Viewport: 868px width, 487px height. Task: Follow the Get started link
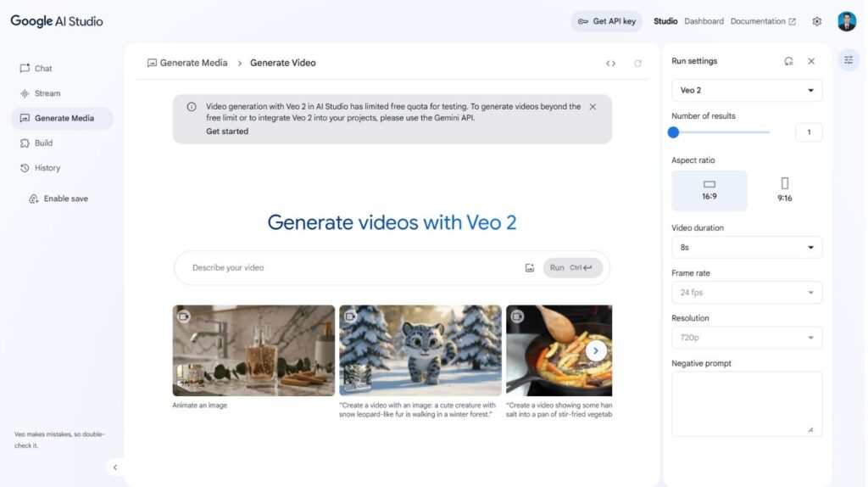(227, 132)
